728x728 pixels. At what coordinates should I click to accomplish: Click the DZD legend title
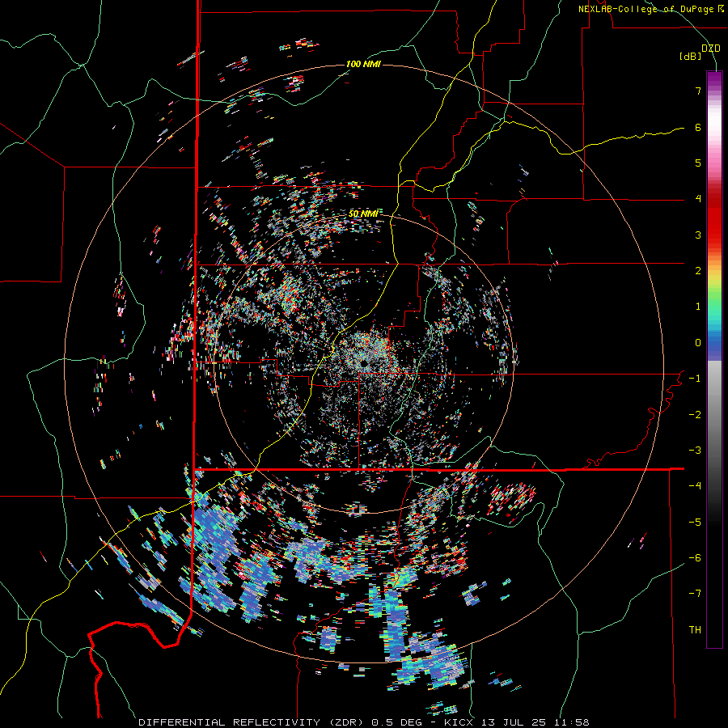tap(711, 49)
